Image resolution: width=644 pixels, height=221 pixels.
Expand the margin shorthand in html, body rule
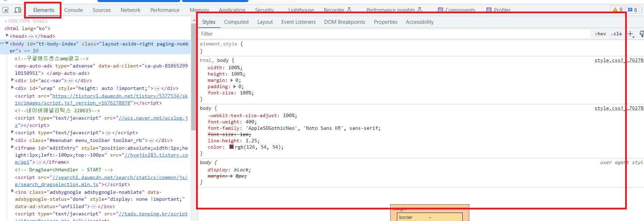point(232,80)
